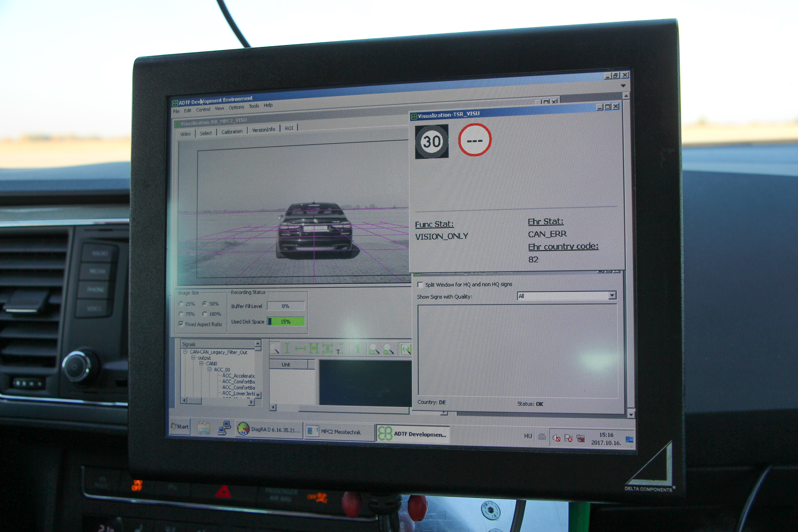Open the Show Signs with Quality dropdown

click(612, 296)
